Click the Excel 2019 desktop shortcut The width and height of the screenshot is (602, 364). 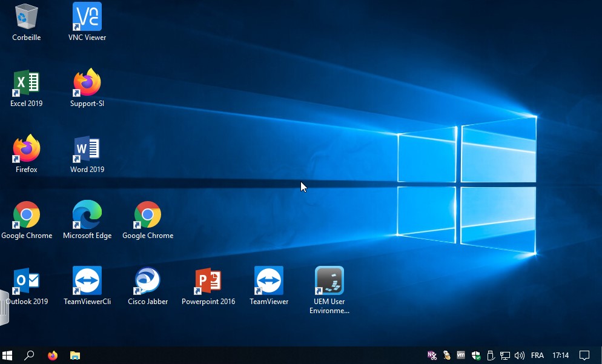[x=27, y=84]
